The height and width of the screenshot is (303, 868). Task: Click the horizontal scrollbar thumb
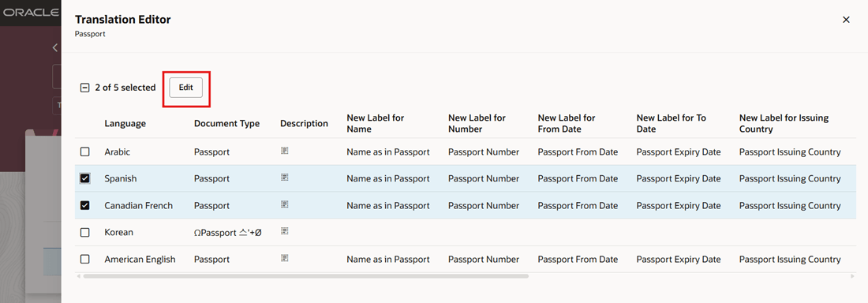pyautogui.click(x=305, y=275)
